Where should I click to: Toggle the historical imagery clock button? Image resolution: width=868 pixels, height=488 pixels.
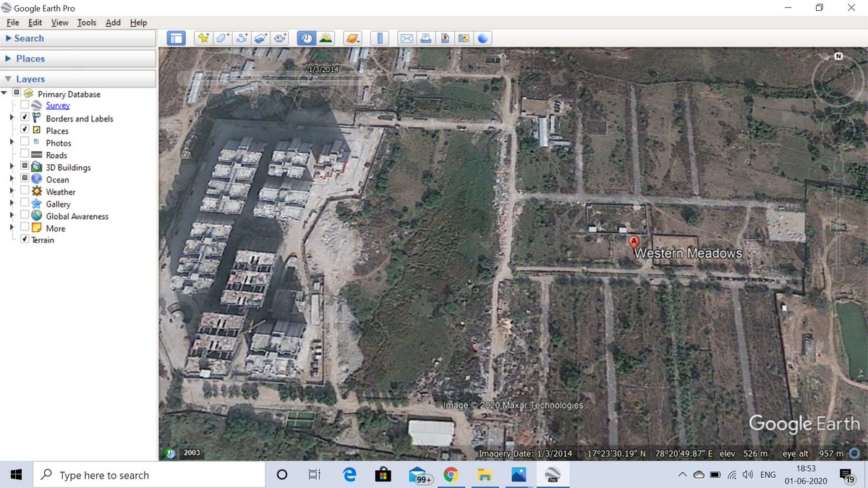pos(307,38)
